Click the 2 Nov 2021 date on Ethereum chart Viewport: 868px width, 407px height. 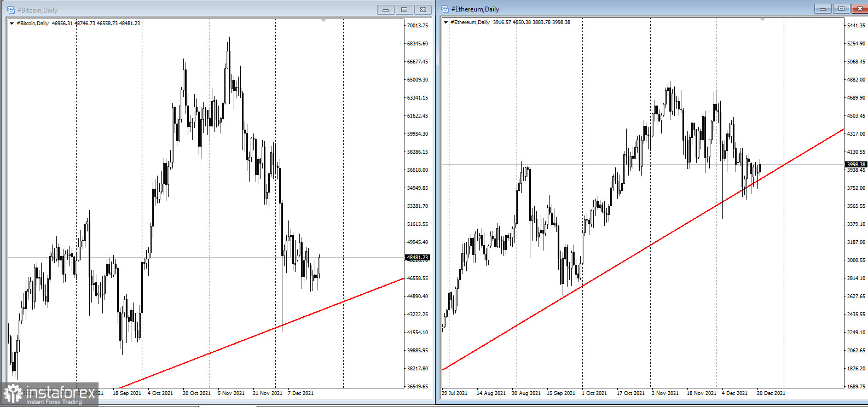[665, 393]
